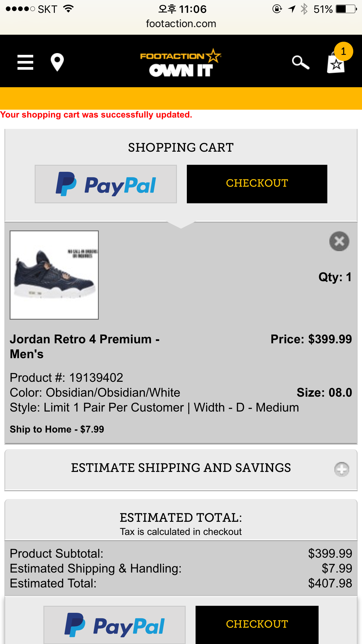Pay with the bottom PayPal button
Viewport: 362px width, 644px height.
coord(115,625)
